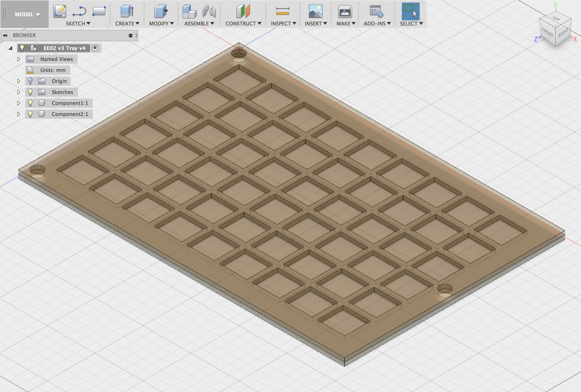
Task: Click the Assemble menu item
Action: 198,23
